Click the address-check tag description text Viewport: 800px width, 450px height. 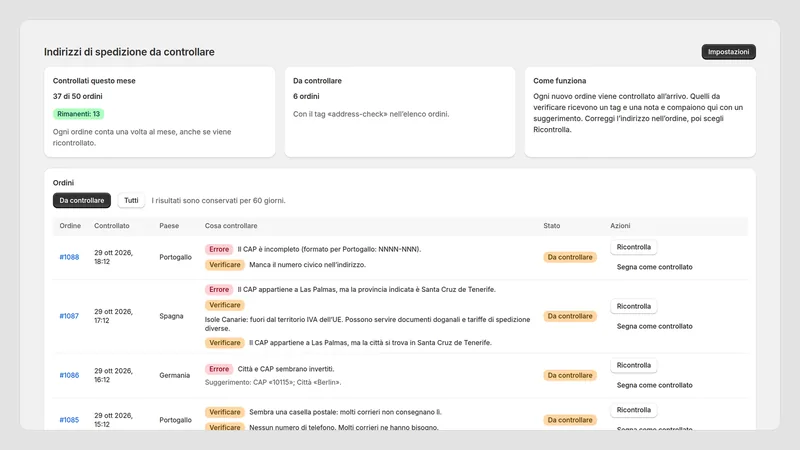click(x=371, y=114)
